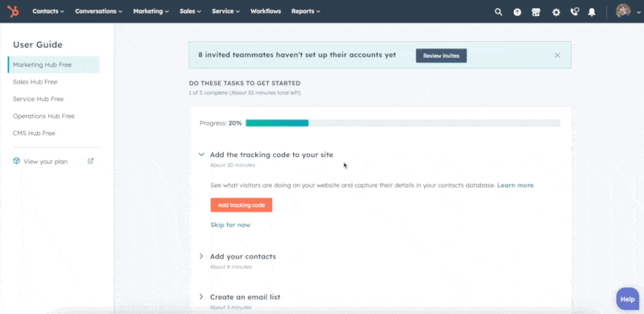Open the Conversations dropdown menu
Screen dimensions: 644x314
click(x=98, y=11)
